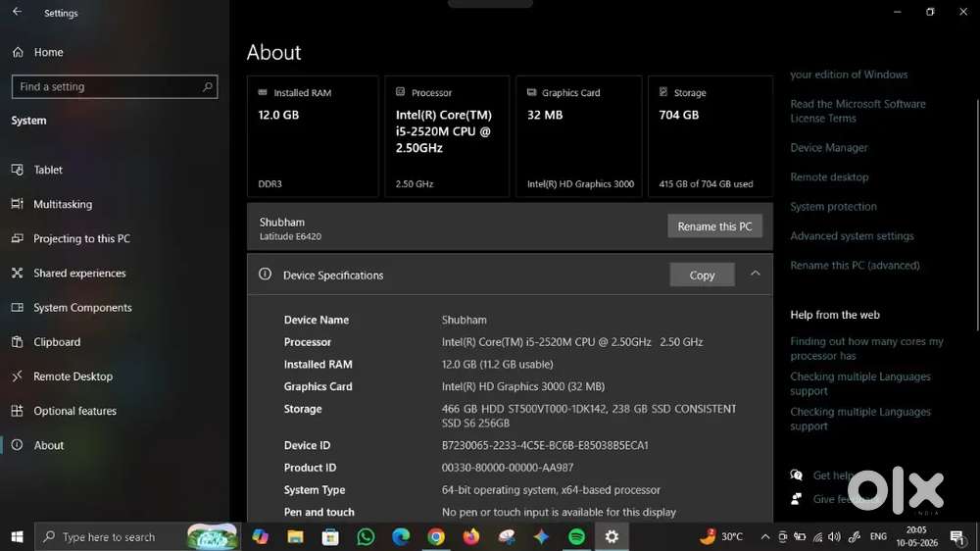Open Shared experiences settings
This screenshot has height=551, width=980.
click(x=69, y=274)
